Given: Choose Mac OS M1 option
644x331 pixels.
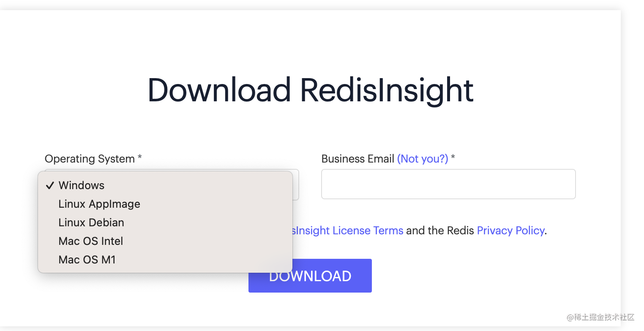Looking at the screenshot, I should coord(87,260).
